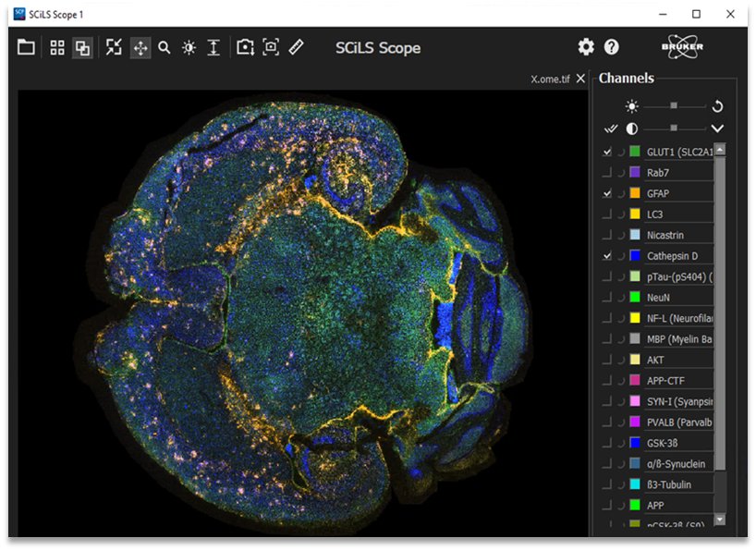Disable the Cathepsin D channel checkbox

tap(607, 255)
